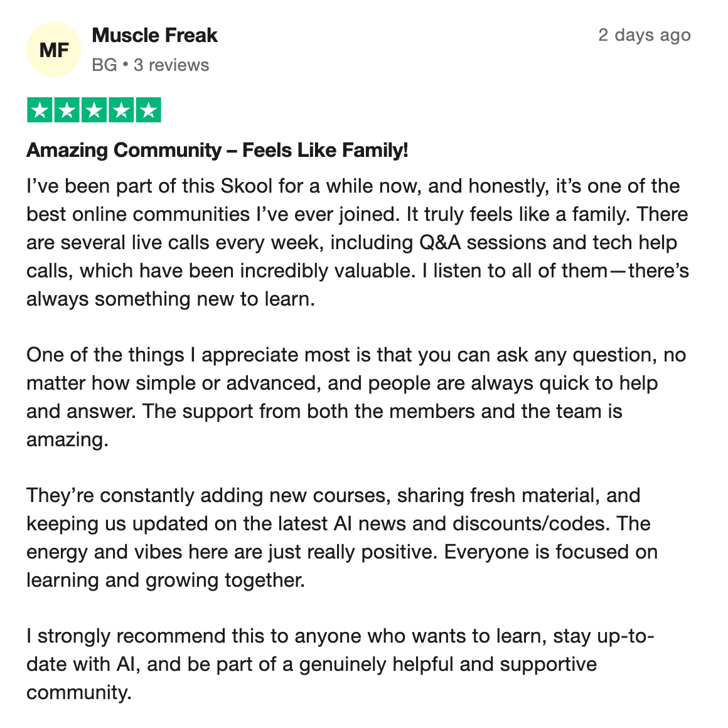Click the paragraph starting 'One of the things'
Image resolution: width=728 pixels, height=728 pixels.
click(x=356, y=397)
